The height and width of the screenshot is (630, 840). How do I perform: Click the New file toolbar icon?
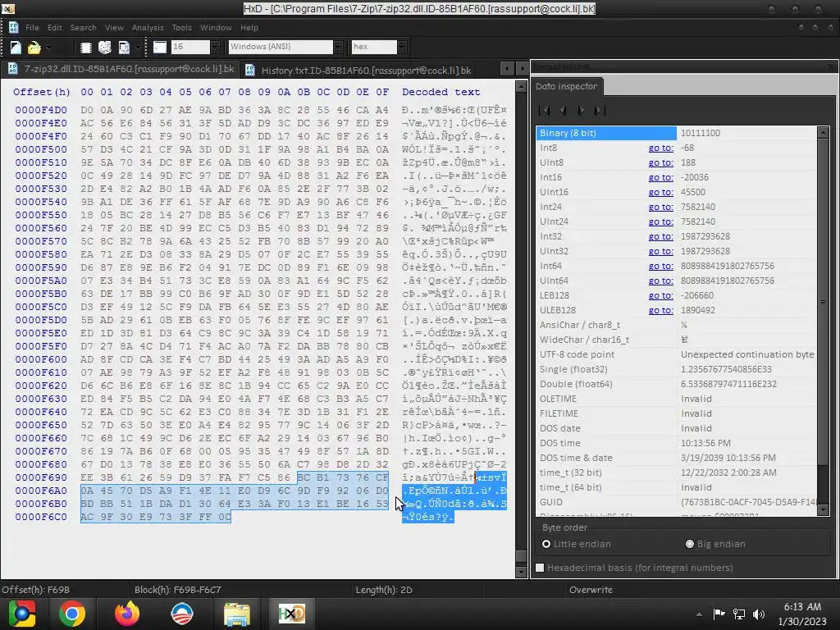pos(16,47)
